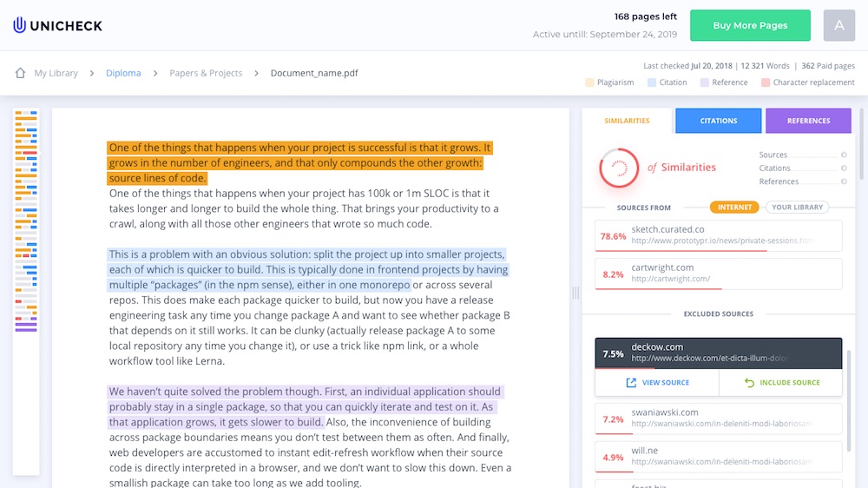Go to Papers & Projects breadcrumb
Viewport: 868px width, 488px height.
(206, 73)
